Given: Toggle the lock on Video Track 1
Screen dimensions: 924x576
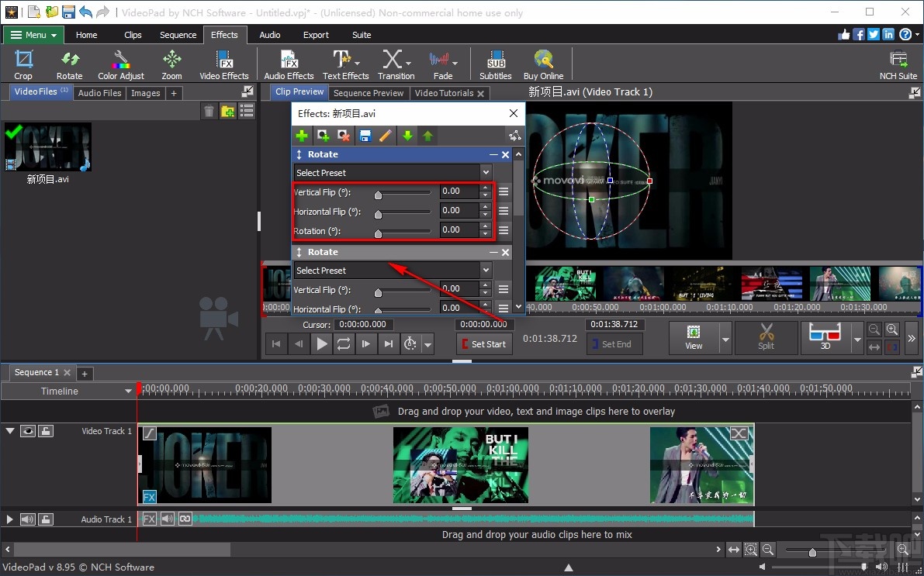Looking at the screenshot, I should point(44,431).
